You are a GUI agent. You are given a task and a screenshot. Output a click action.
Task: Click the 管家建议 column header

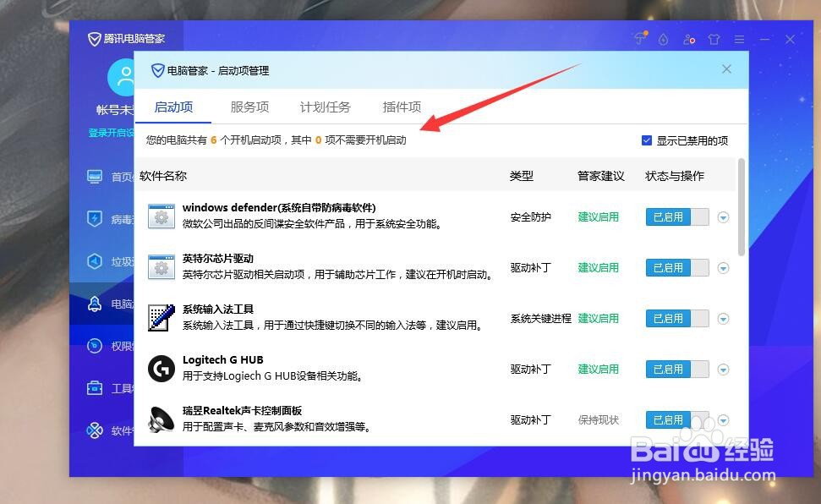(601, 176)
